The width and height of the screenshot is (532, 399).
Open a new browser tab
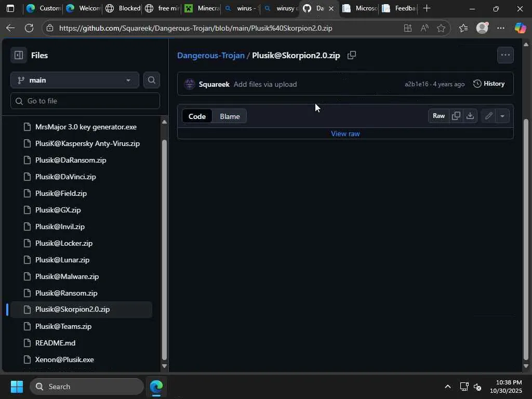tap(427, 8)
